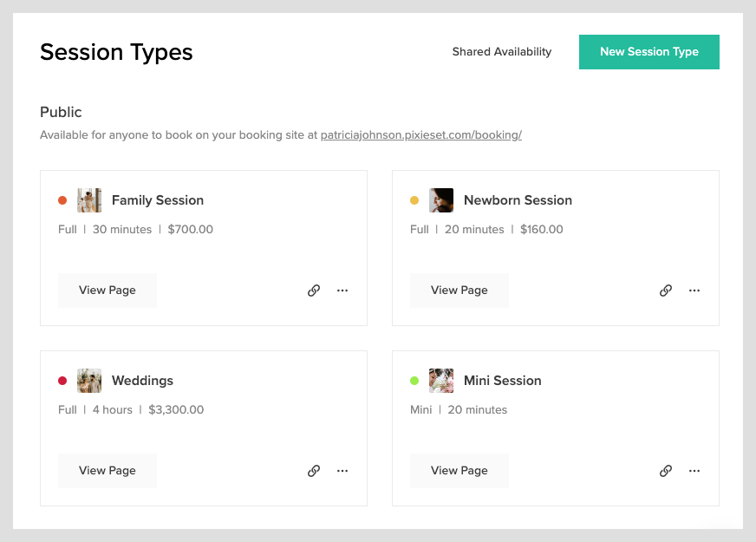Open more options for Weddings
Viewport: 756px width, 542px height.
pyautogui.click(x=342, y=470)
